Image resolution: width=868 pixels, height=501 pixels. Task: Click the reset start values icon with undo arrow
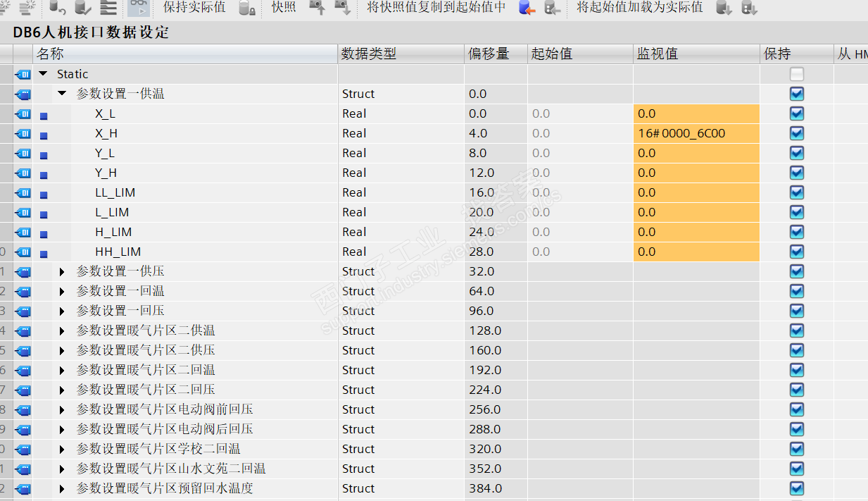pyautogui.click(x=58, y=8)
